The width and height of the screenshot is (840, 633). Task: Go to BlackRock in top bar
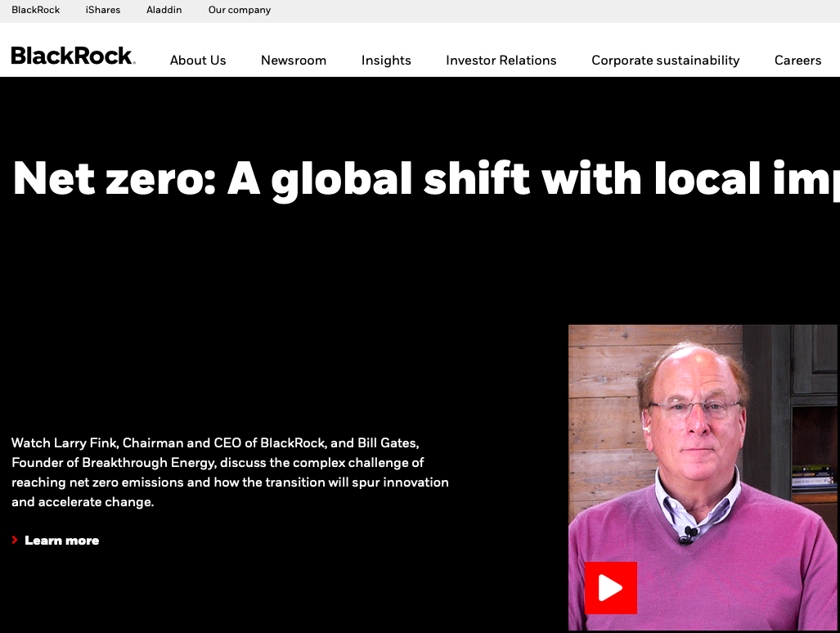click(x=36, y=10)
